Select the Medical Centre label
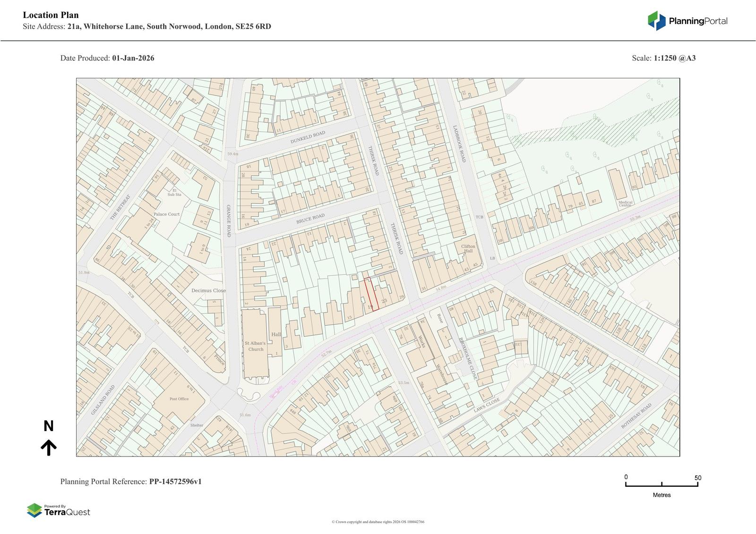The height and width of the screenshot is (534, 756). 625,203
